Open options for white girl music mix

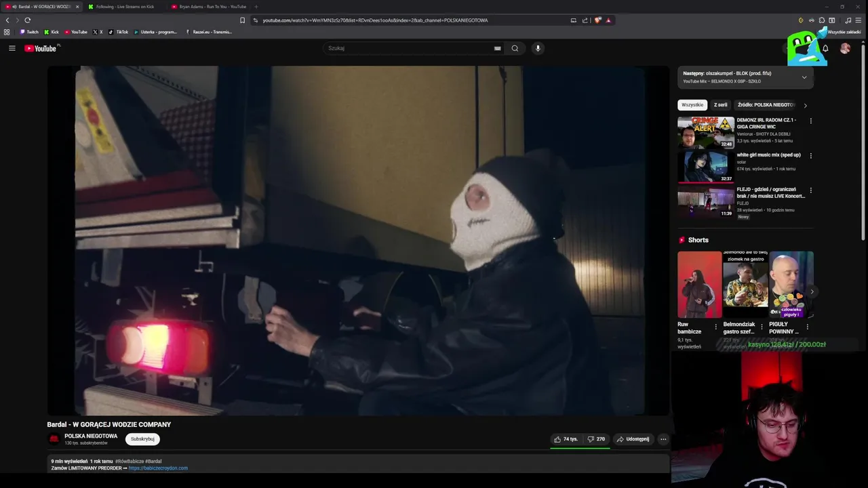810,156
